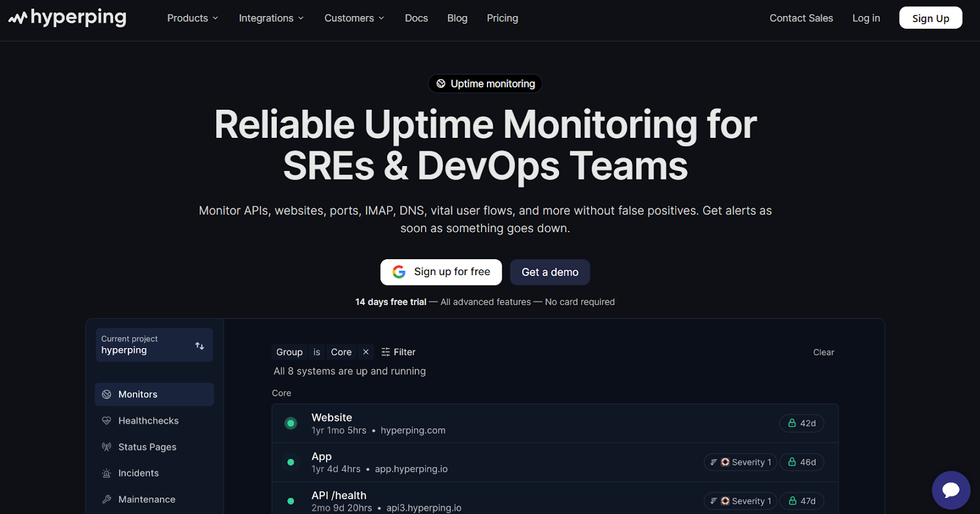Click the hyperping logo
The image size is (980, 514).
[x=67, y=18]
